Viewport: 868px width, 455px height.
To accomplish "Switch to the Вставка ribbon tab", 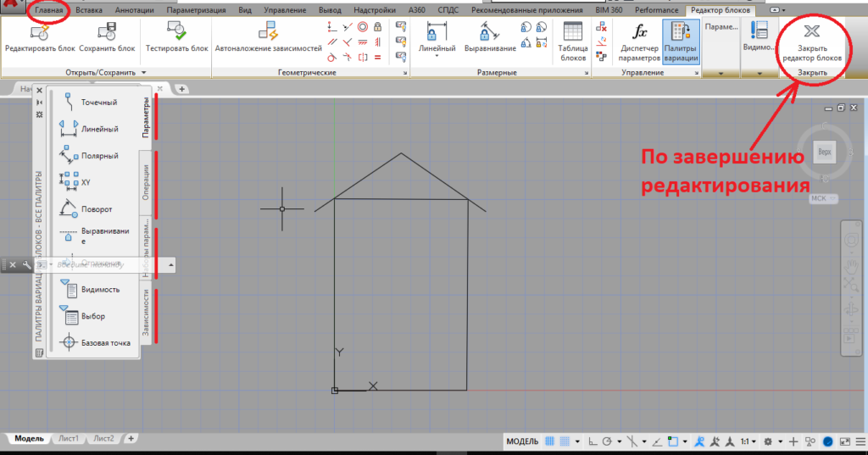I will (x=90, y=10).
